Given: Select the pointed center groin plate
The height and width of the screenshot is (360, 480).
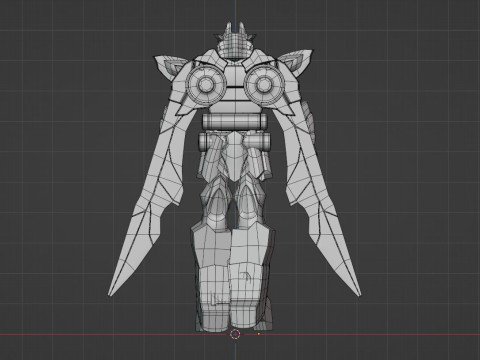Looking at the screenshot, I should [236, 157].
